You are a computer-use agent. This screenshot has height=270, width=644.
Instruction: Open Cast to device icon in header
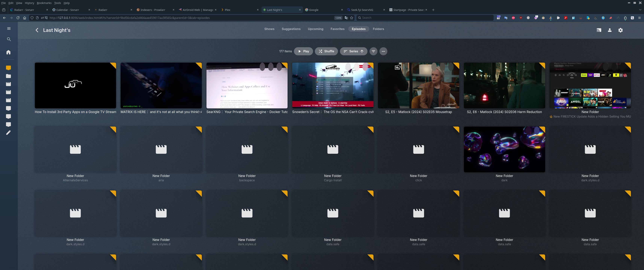tap(599, 30)
